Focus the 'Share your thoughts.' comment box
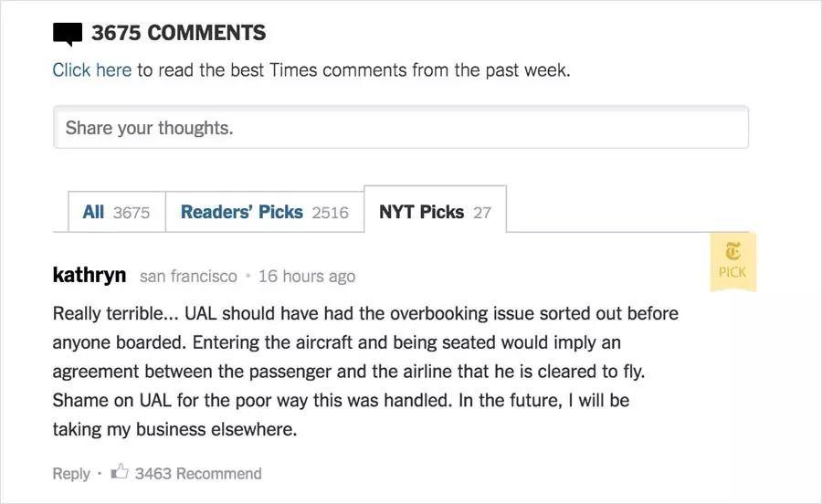This screenshot has height=504, width=822. coord(401,128)
